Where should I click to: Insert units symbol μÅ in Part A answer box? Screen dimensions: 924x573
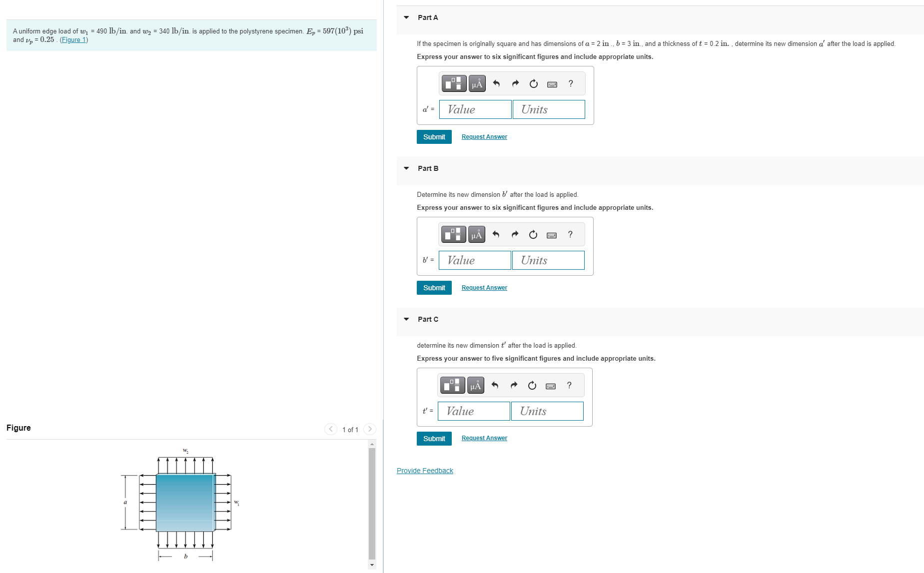tap(476, 83)
